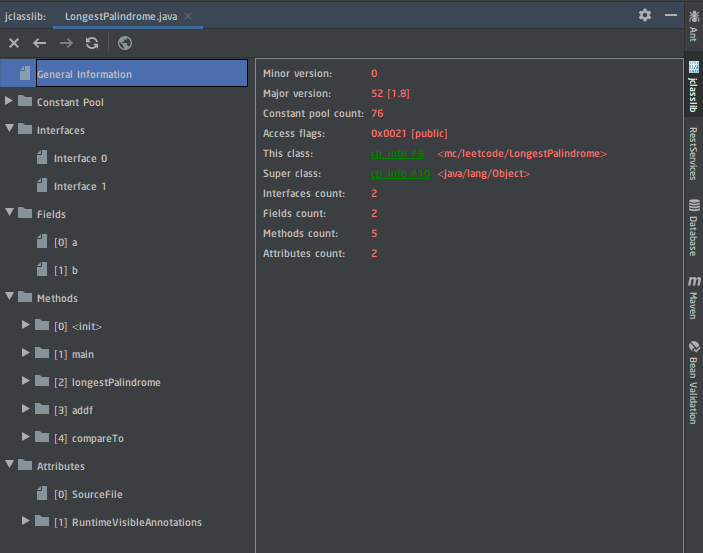Click the globe web browser icon

point(125,43)
